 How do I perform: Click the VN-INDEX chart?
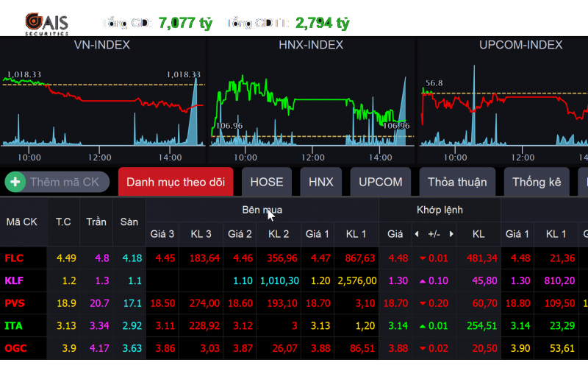coord(102,103)
